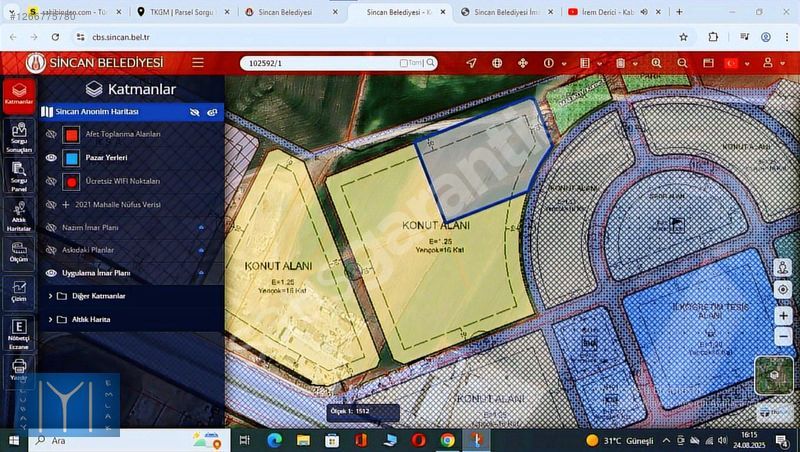Viewport: 800px width, 452px height.
Task: Expand the Altlık Harita folder
Action: [50, 320]
